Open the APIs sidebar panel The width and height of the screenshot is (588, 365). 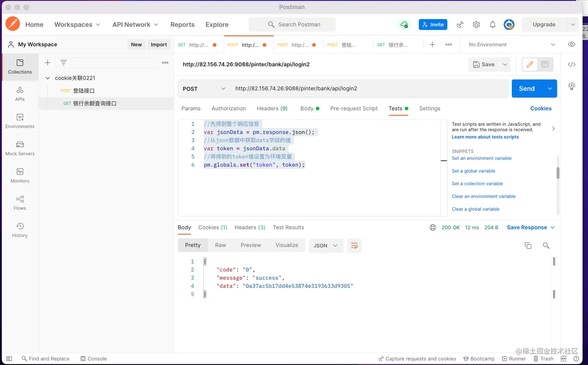tap(20, 94)
